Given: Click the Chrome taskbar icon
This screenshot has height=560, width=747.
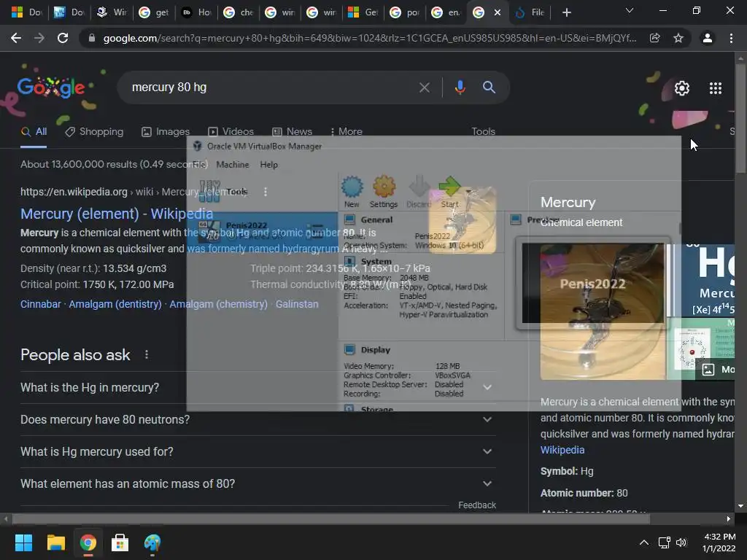Looking at the screenshot, I should click(x=88, y=542).
